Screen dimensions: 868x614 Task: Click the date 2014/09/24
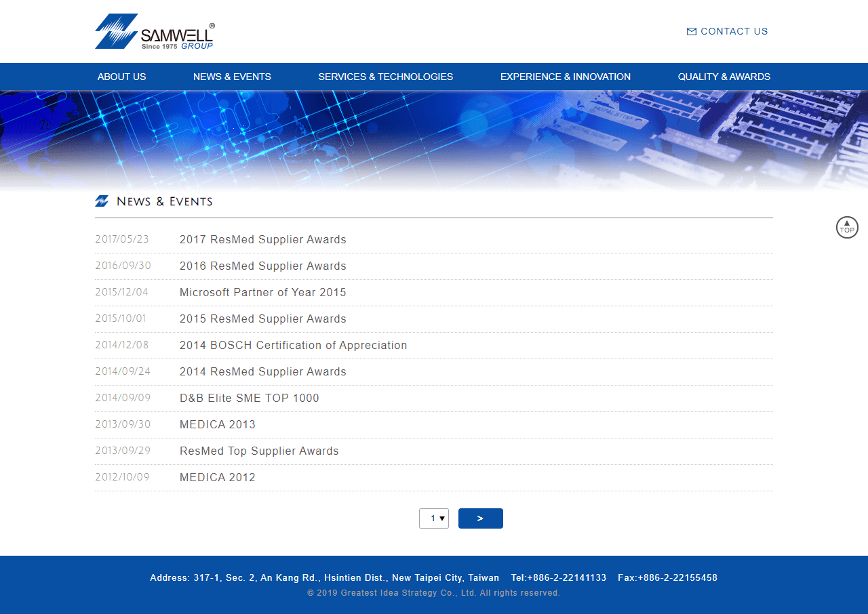pos(123,371)
